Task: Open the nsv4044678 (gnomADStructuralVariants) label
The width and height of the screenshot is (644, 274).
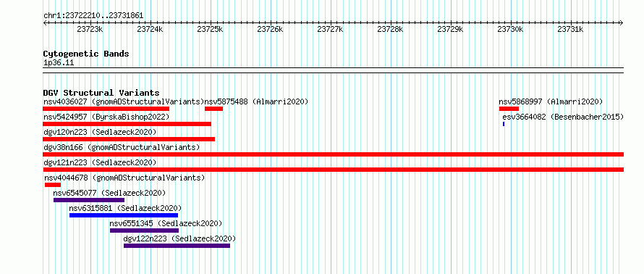Action: pyautogui.click(x=124, y=178)
